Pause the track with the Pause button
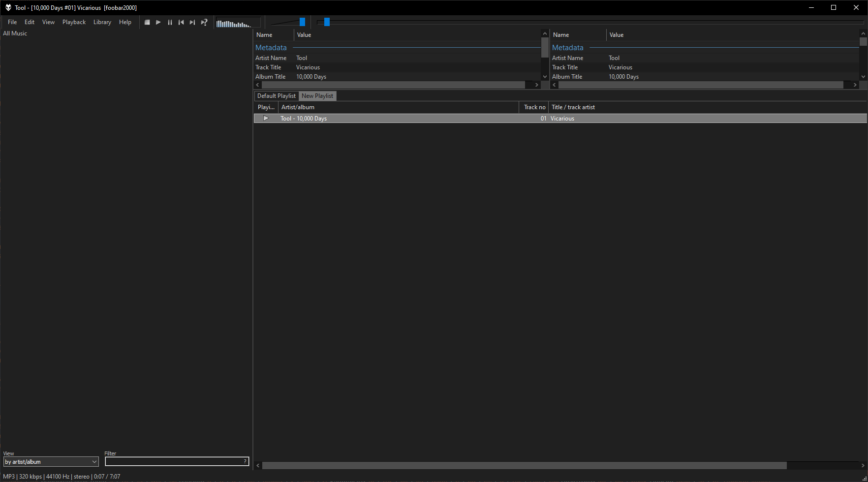Viewport: 868px width, 482px height. [170, 22]
